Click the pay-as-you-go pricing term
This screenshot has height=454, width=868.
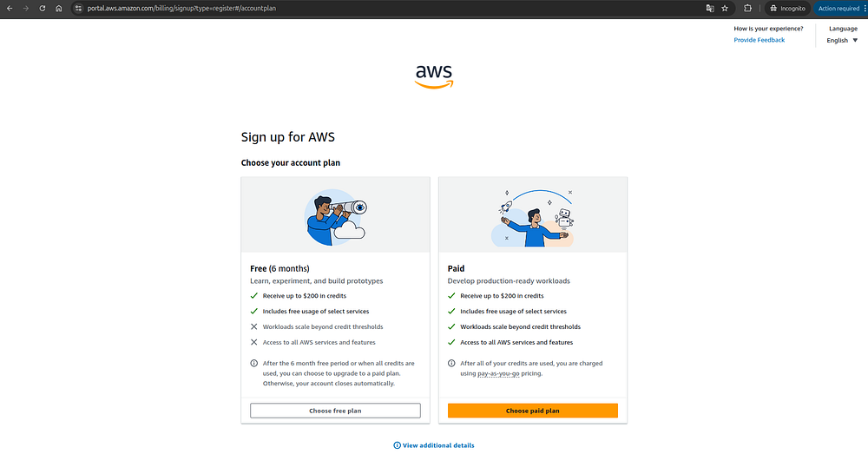[498, 374]
